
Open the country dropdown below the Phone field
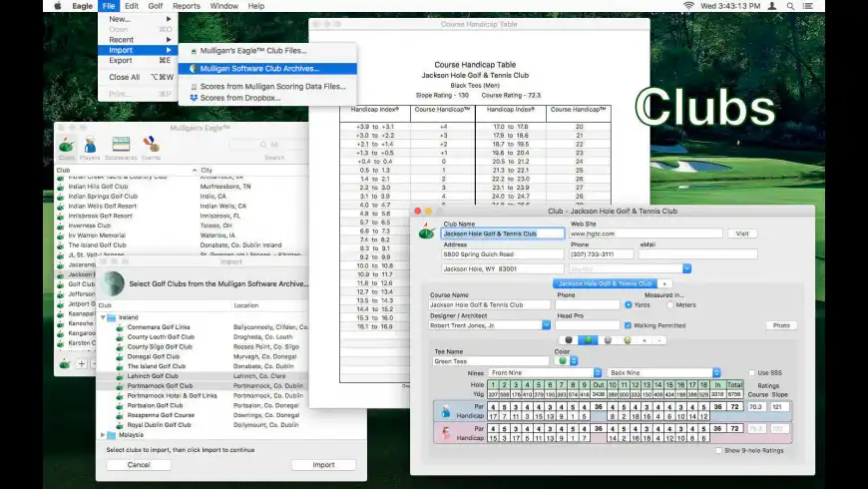click(x=686, y=268)
